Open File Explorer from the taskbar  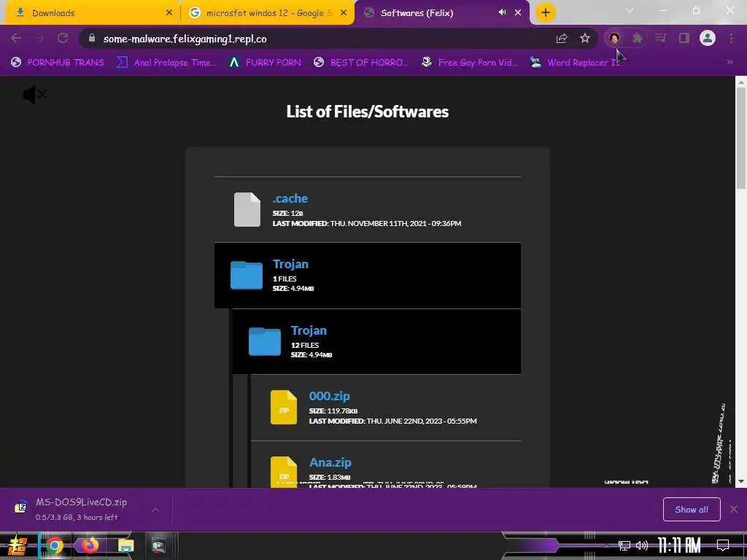coord(125,545)
